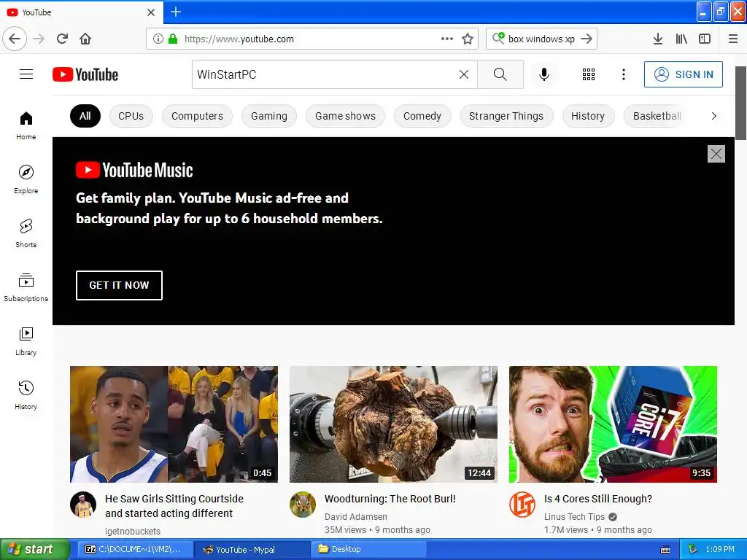Select the Comedy filter chip

click(422, 116)
